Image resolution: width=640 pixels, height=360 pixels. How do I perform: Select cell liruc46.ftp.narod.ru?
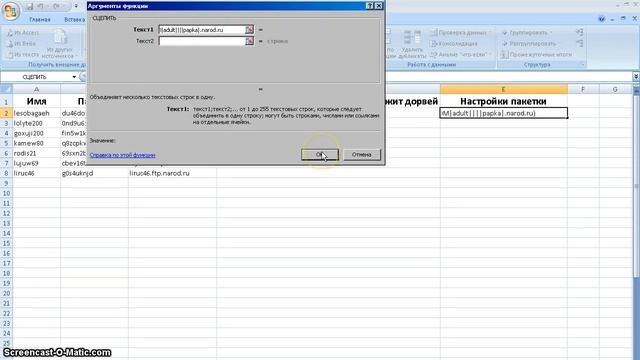172,173
